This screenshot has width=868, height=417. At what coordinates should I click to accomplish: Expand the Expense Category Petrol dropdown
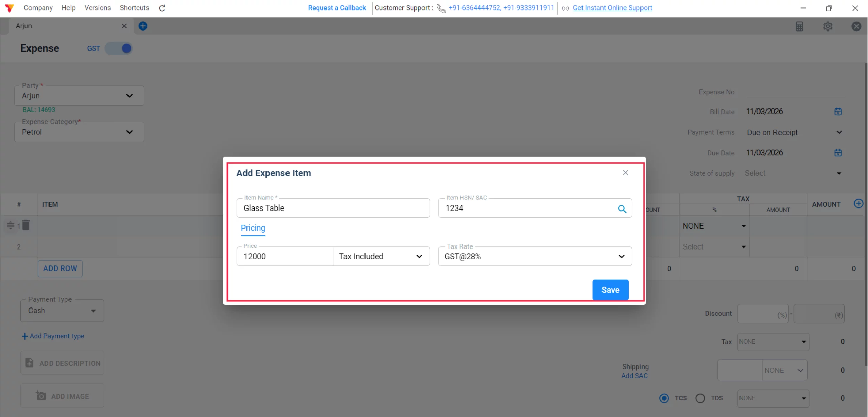129,132
